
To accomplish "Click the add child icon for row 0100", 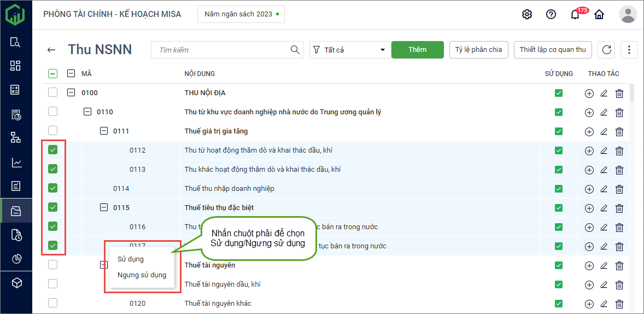I will pos(589,94).
